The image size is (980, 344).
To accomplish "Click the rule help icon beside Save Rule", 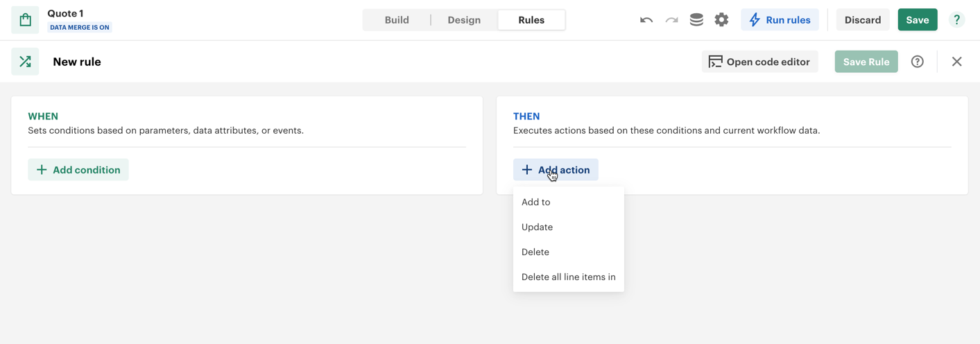I will click(917, 62).
